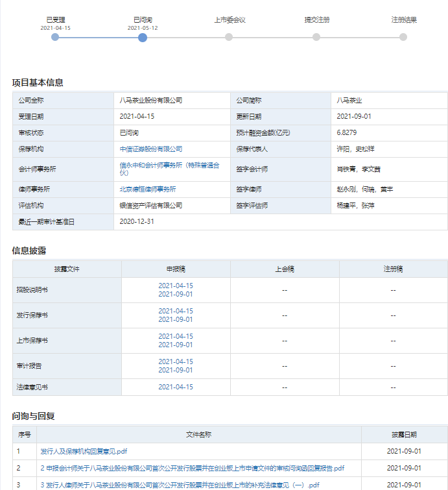Open 招股说明书 申报稿 dated 2021-09-01
The width and height of the screenshot is (448, 490).
[176, 294]
